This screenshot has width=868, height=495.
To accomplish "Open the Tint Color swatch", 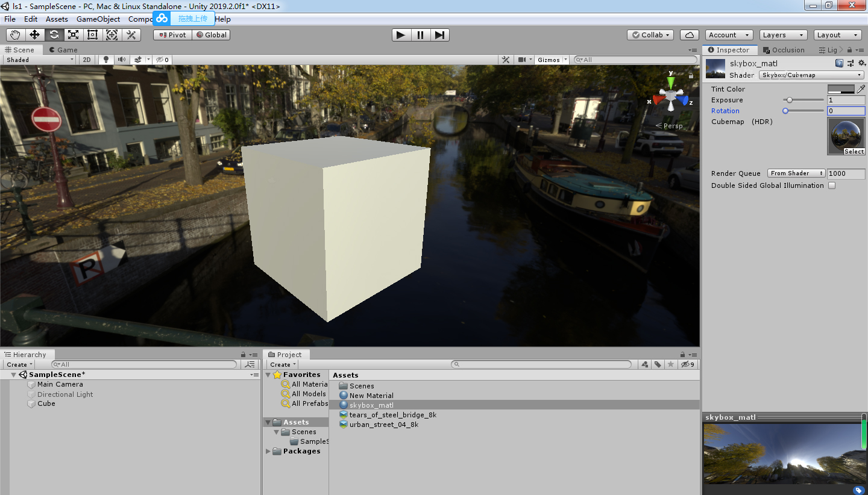I will (x=841, y=89).
